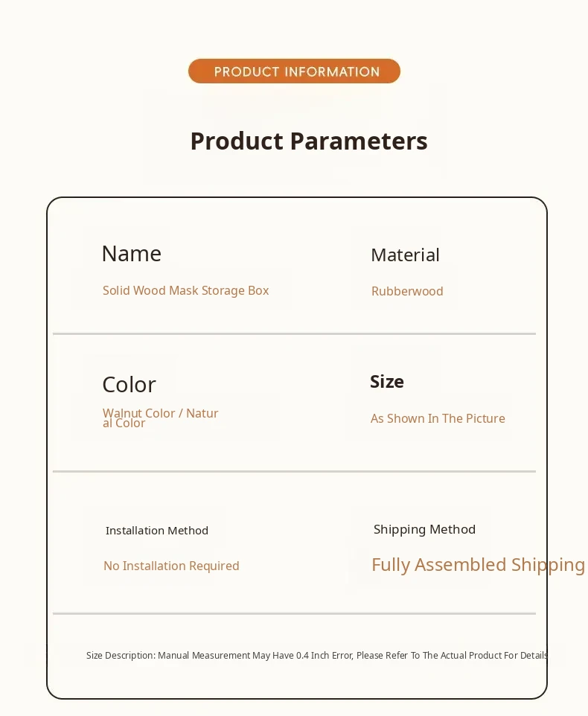Click the 'Size Description:' prefix in the footnote
The image size is (588, 716).
point(121,656)
